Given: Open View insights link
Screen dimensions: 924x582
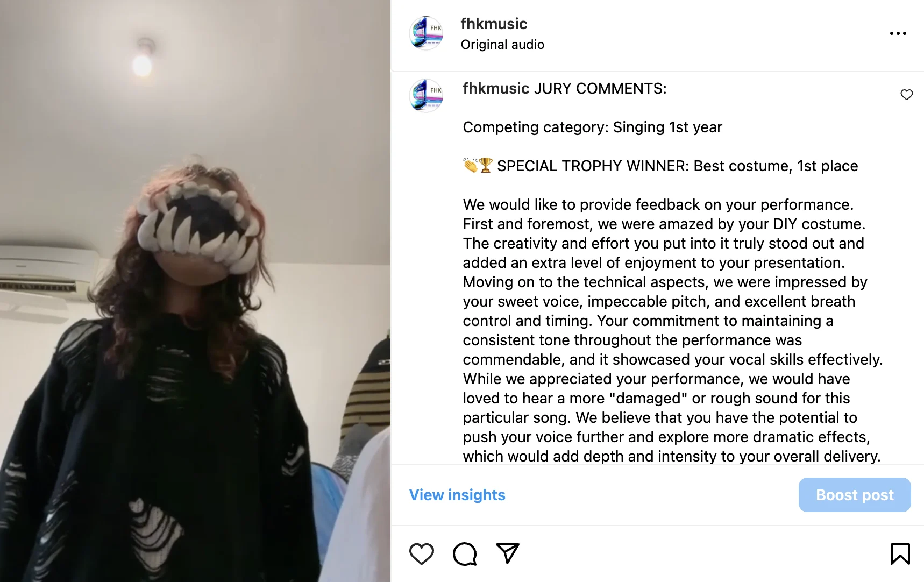Looking at the screenshot, I should point(457,495).
